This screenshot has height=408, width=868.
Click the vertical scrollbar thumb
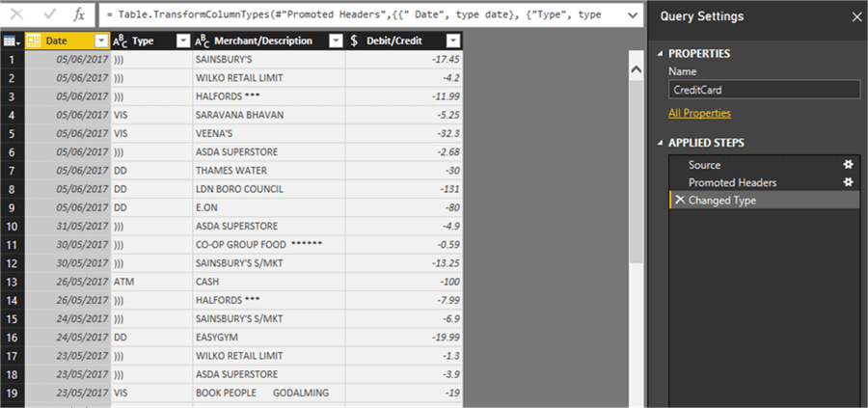pyautogui.click(x=637, y=171)
